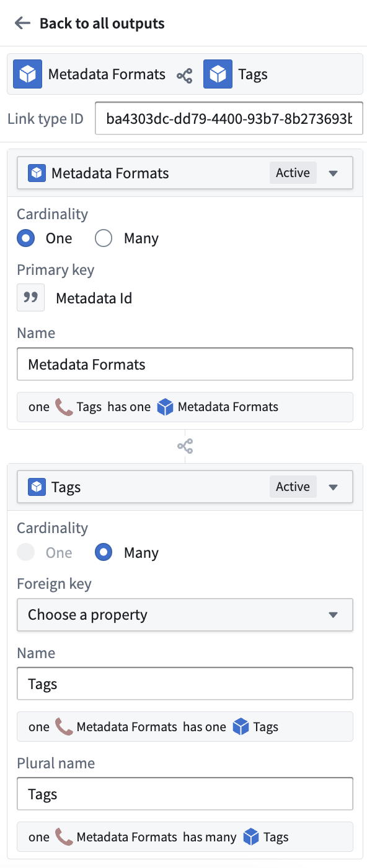Click the Active badge in Tags selector

click(x=293, y=487)
